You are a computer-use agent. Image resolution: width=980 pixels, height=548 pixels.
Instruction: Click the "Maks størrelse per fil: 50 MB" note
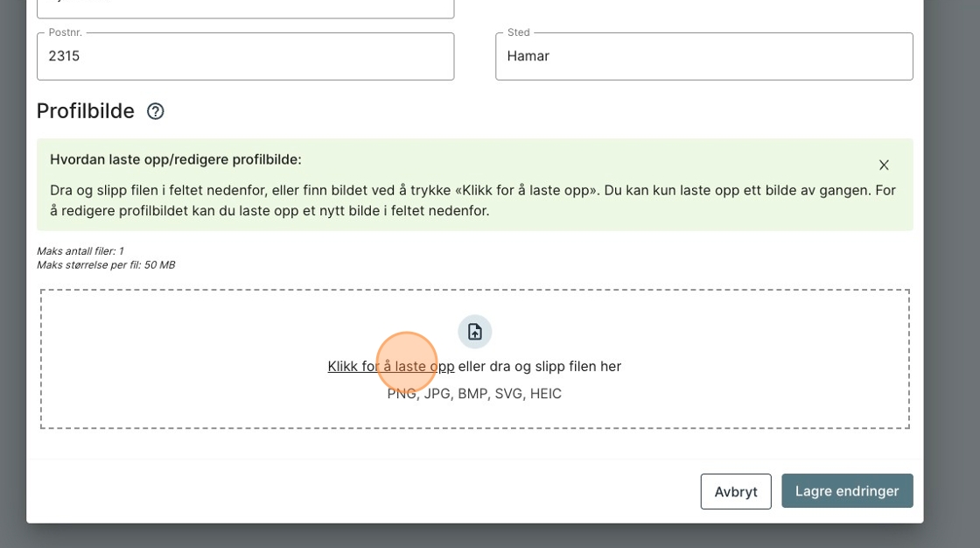click(105, 265)
